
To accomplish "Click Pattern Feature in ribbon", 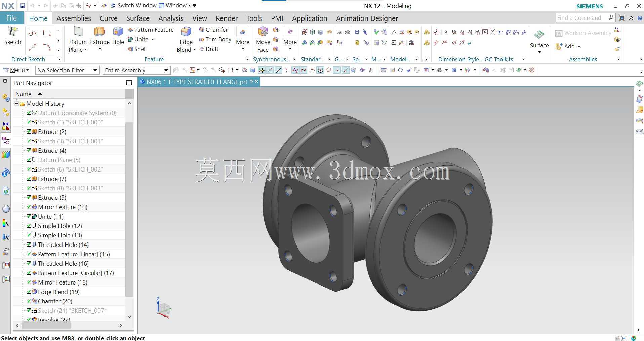I will pyautogui.click(x=151, y=30).
